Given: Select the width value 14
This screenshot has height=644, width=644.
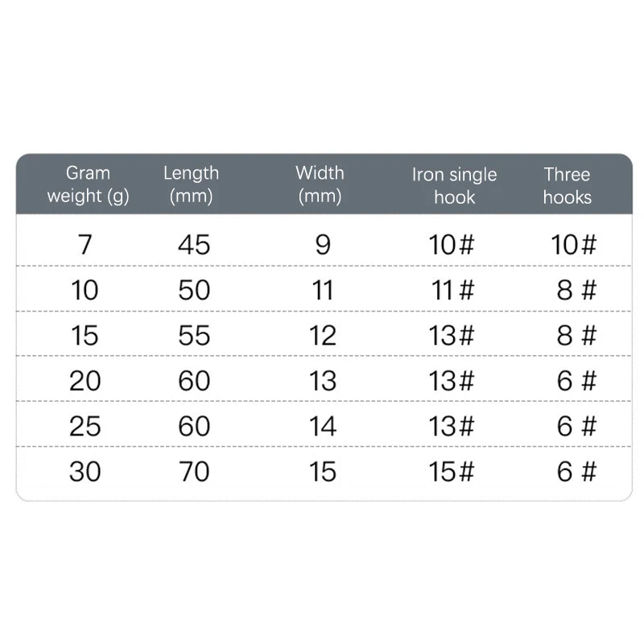Looking at the screenshot, I should 322,425.
